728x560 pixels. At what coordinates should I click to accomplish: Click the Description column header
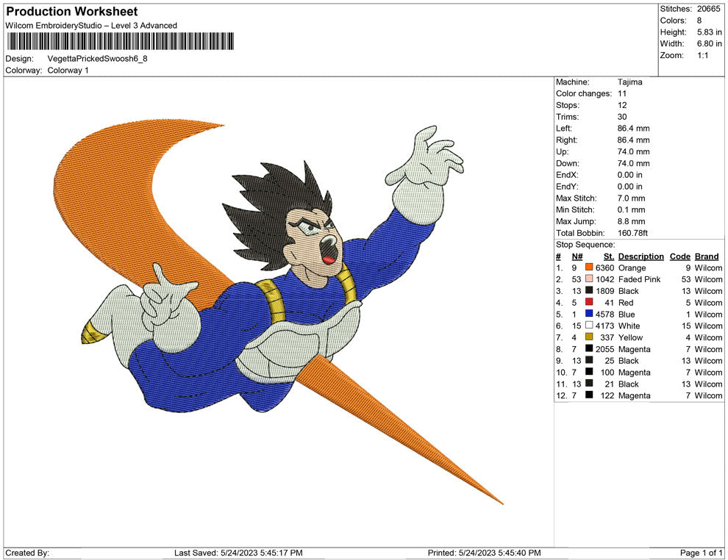[640, 256]
